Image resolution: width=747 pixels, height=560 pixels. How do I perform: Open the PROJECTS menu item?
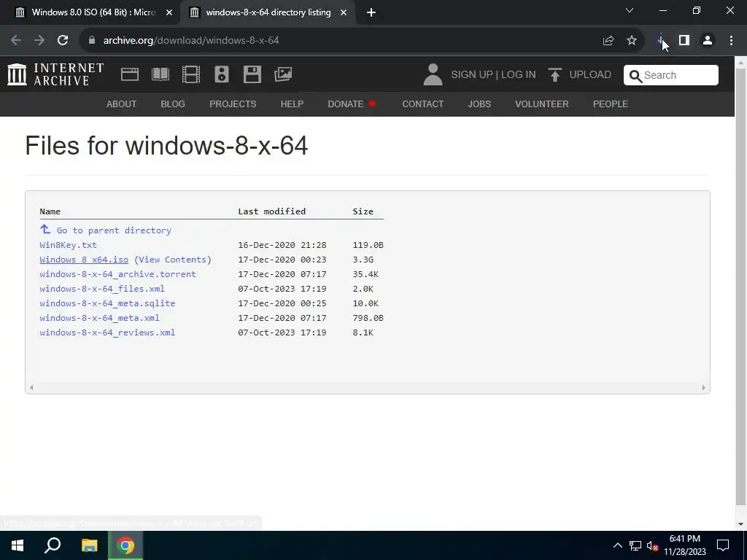tap(233, 104)
